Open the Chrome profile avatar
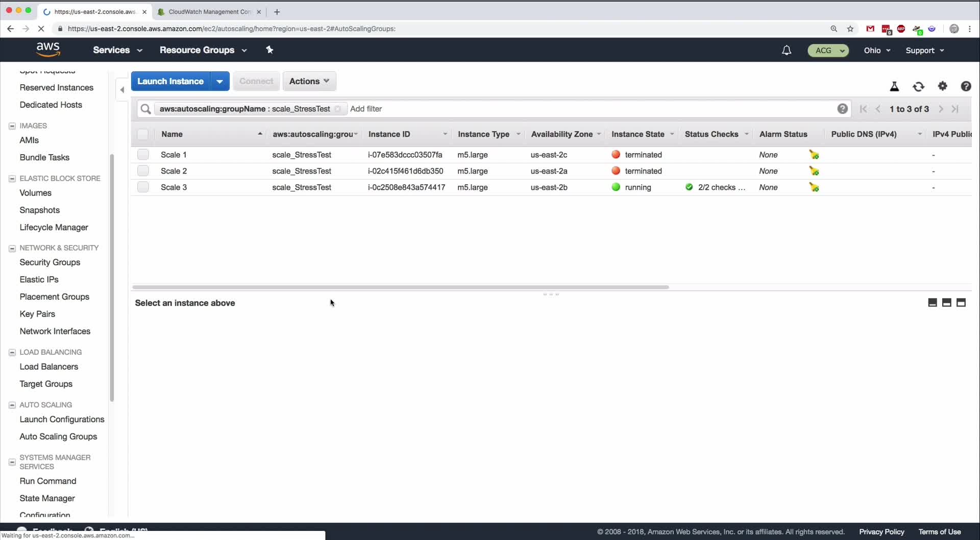 click(954, 29)
